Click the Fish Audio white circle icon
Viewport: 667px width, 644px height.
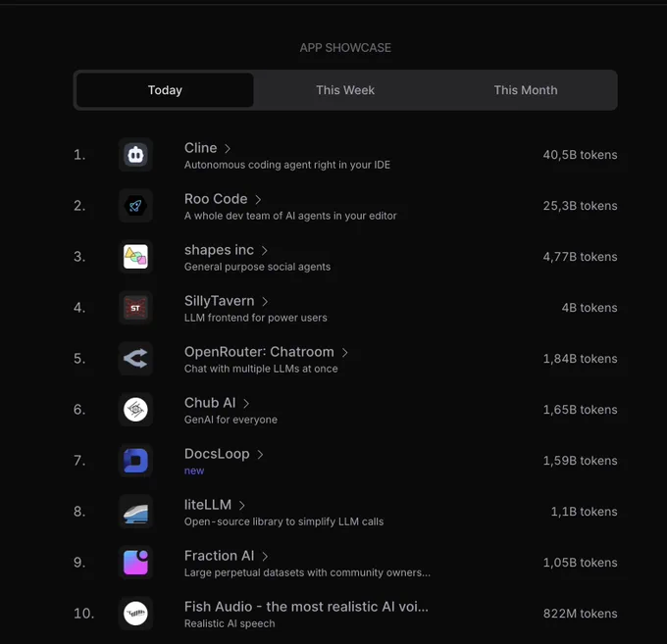tap(135, 614)
